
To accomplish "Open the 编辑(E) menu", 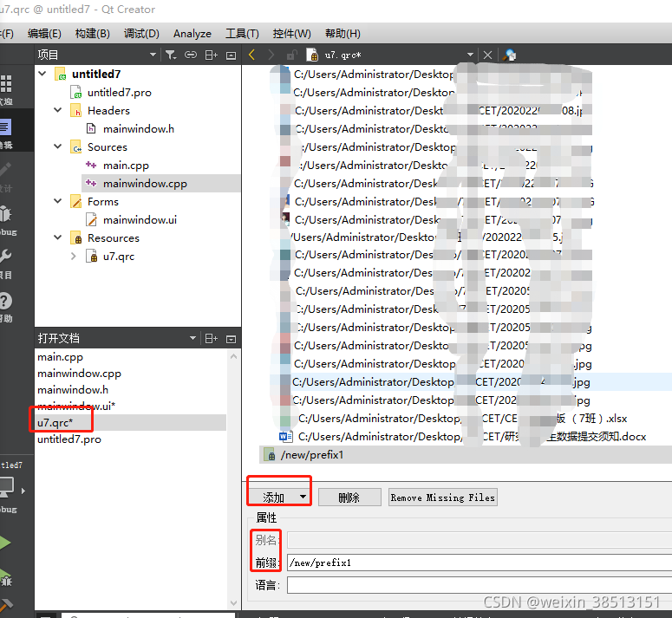I will click(44, 34).
